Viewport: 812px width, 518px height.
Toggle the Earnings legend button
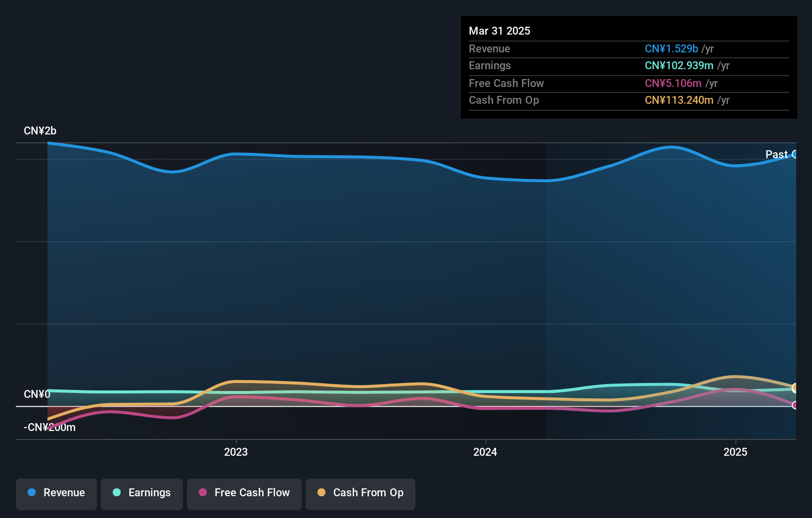click(142, 494)
